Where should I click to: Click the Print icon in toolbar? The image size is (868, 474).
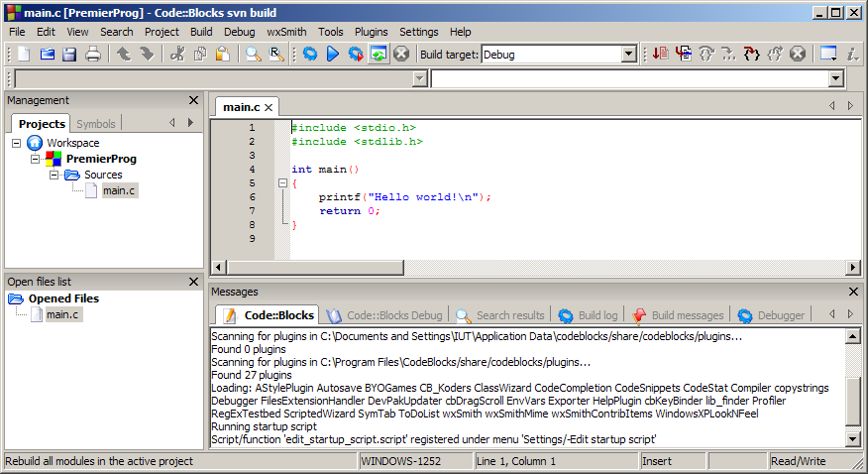click(93, 54)
